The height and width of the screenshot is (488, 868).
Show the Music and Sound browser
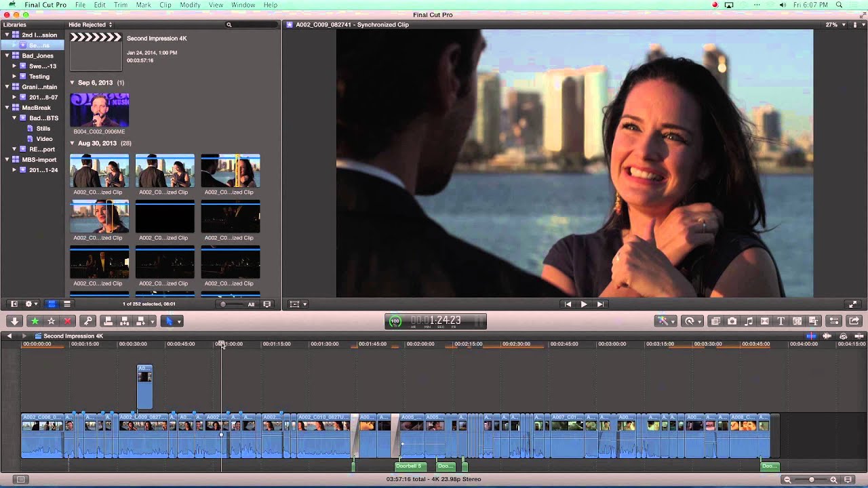[x=749, y=321]
